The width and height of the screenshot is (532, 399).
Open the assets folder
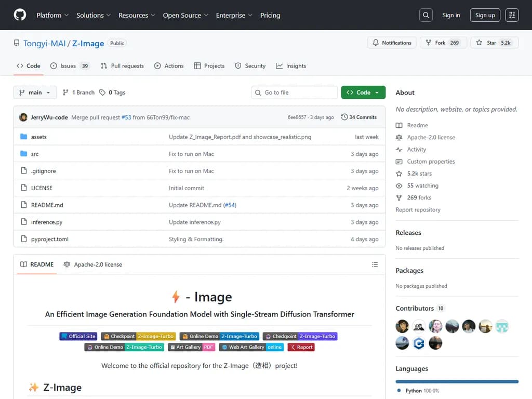point(38,137)
